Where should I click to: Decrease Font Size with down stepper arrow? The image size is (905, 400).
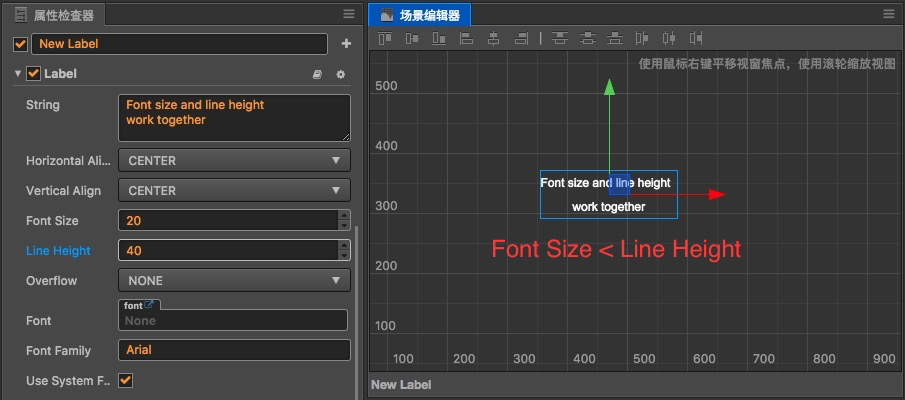coord(345,226)
